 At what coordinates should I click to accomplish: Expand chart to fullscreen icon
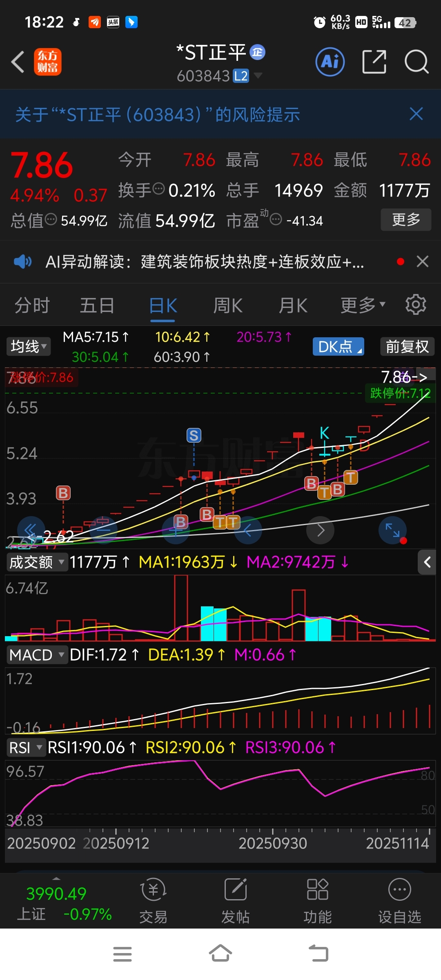(x=392, y=530)
